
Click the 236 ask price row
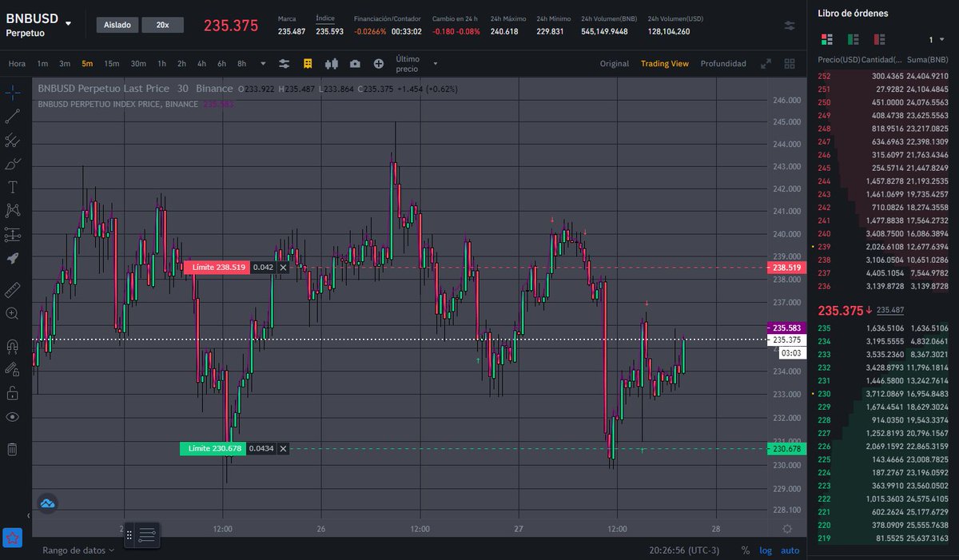coord(883,286)
